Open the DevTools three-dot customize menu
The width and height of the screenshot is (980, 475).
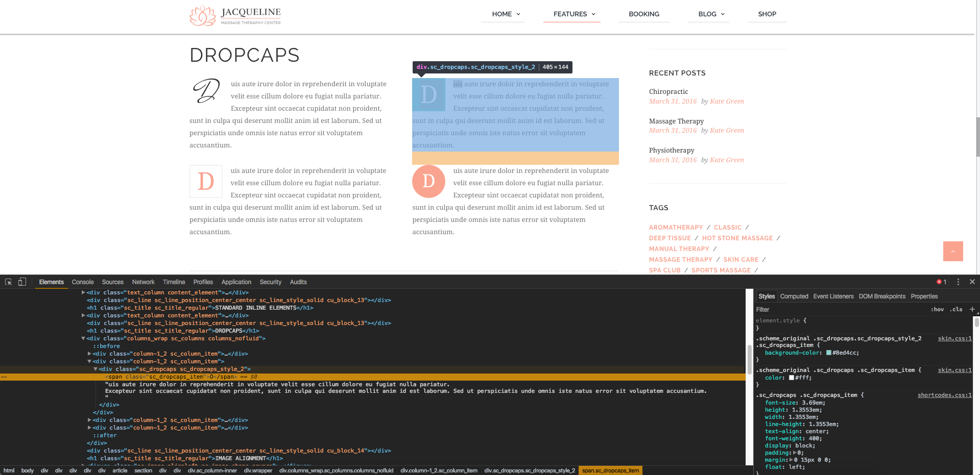[x=958, y=282]
